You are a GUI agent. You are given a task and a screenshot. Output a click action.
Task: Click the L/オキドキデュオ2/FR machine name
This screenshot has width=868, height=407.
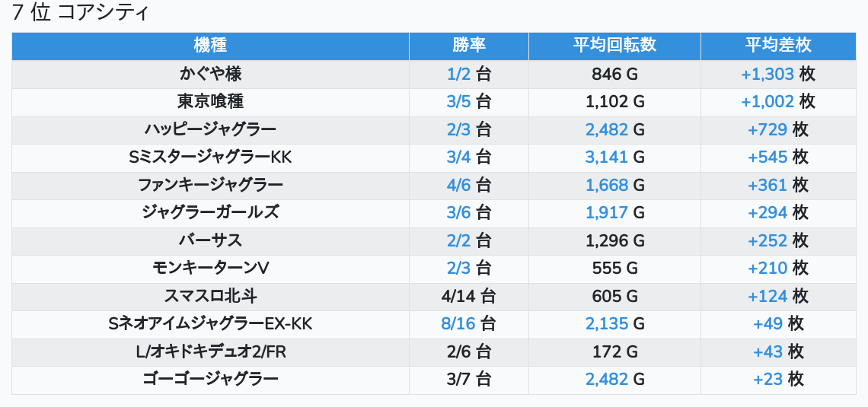[x=210, y=351]
